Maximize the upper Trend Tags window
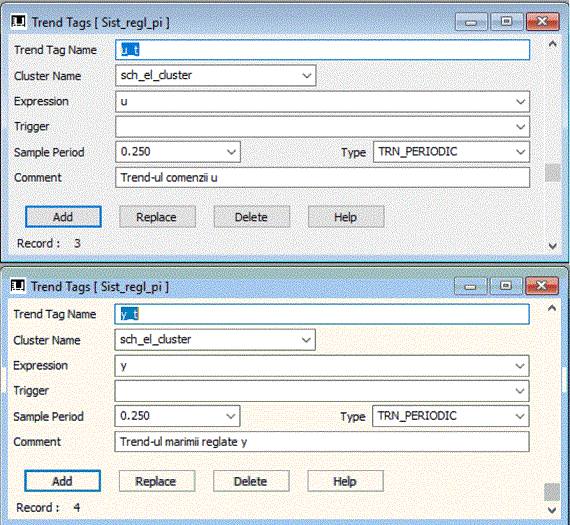This screenshot has height=525, width=570. point(506,22)
